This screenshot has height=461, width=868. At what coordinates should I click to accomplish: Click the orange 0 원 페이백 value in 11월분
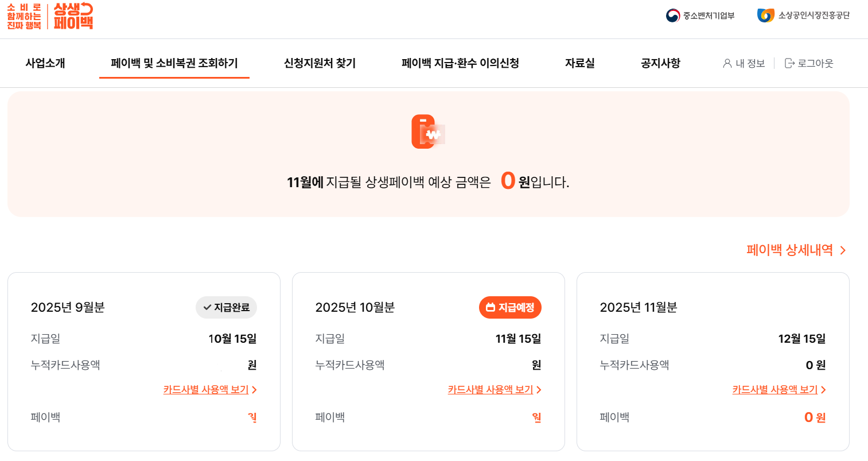[x=815, y=417]
